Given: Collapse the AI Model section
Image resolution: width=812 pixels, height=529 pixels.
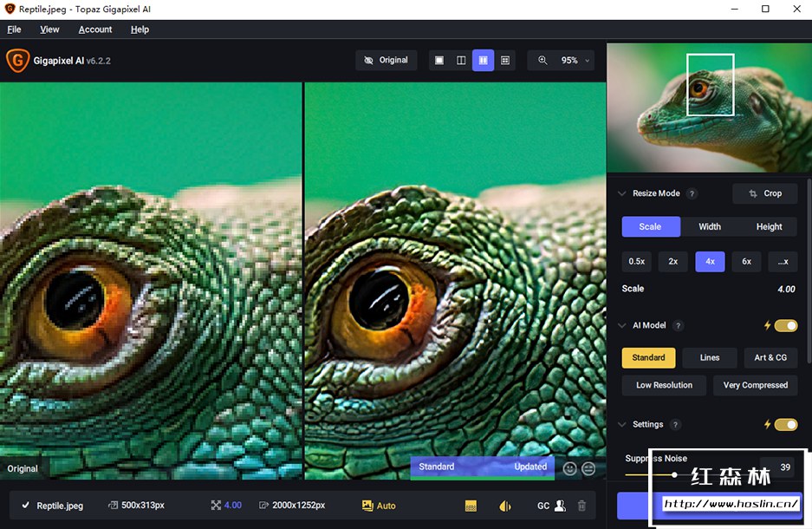Looking at the screenshot, I should (622, 325).
